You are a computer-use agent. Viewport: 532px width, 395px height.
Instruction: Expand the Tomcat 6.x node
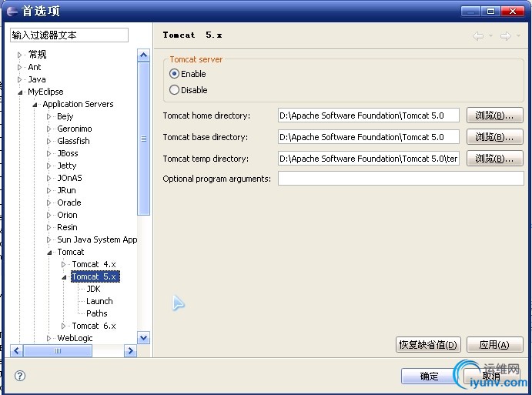click(x=63, y=326)
